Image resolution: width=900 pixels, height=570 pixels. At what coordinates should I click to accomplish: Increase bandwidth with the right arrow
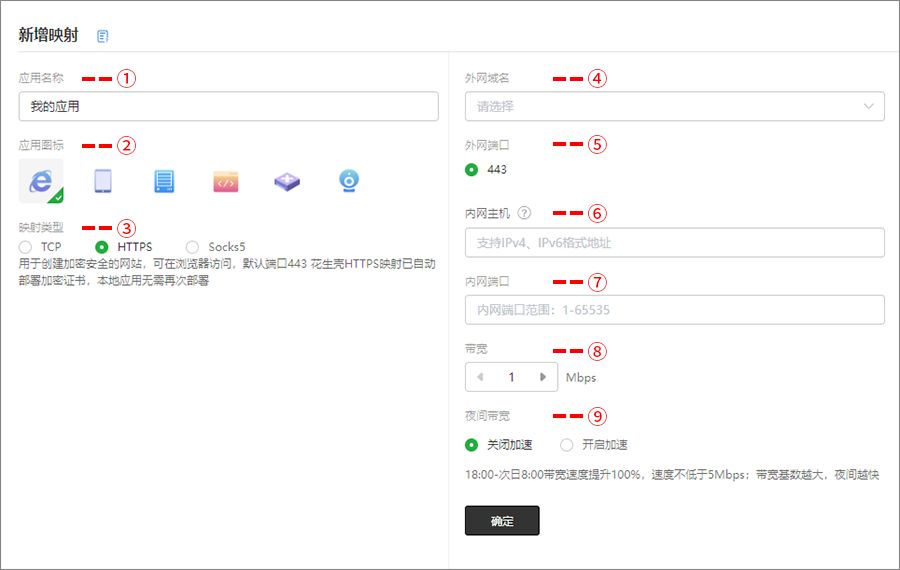point(542,377)
